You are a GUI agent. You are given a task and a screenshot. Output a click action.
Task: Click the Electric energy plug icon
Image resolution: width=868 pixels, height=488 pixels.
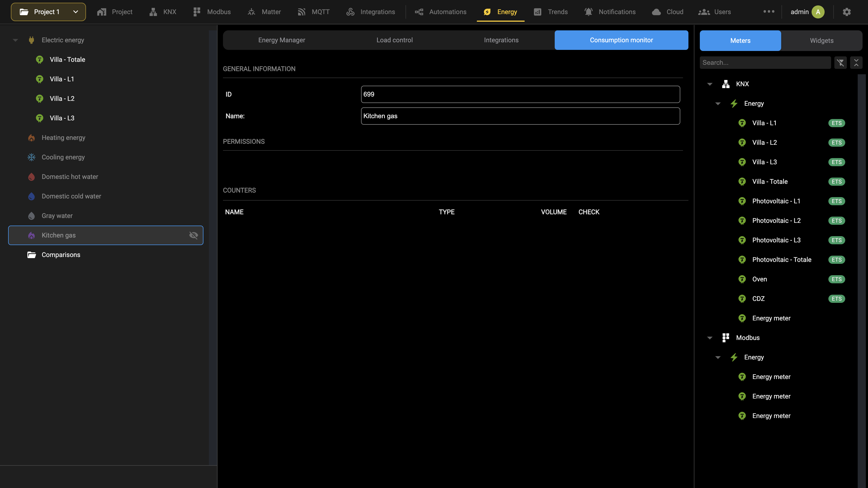coord(31,40)
